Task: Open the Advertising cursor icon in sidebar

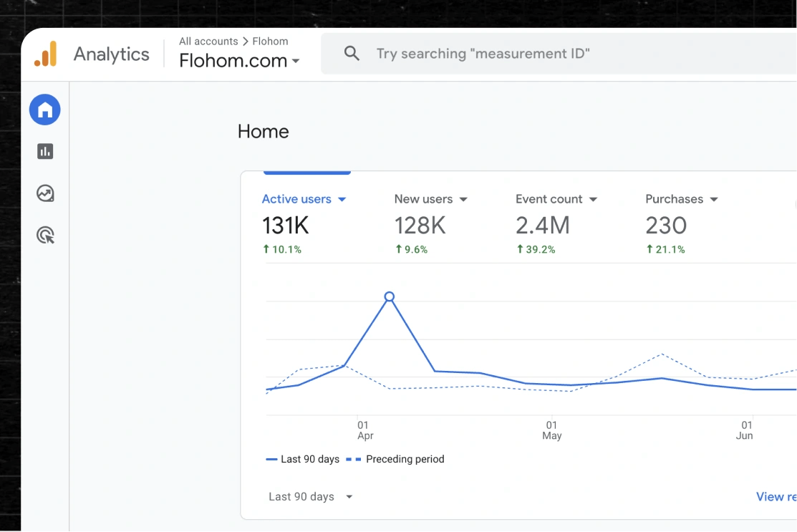Action: click(x=45, y=235)
